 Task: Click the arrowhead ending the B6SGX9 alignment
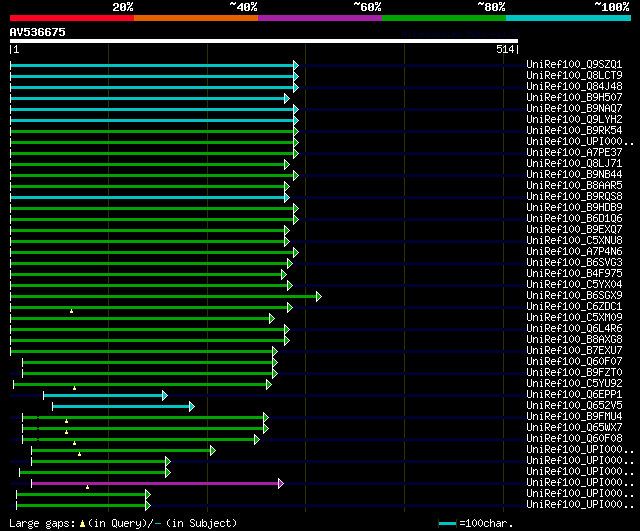coord(319,296)
